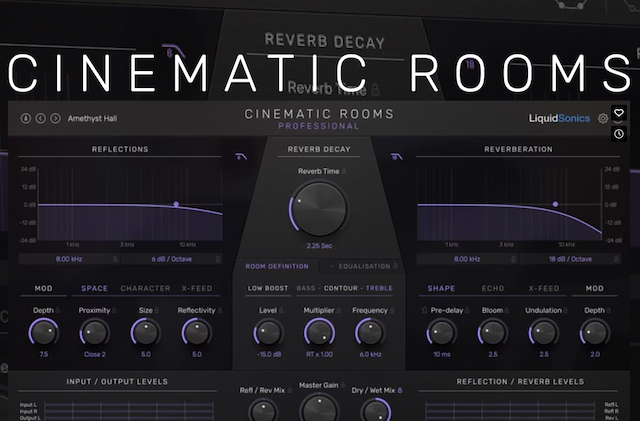Screen dimensions: 640x421
Task: Click the Reverberation EQ curve handle
Action: pos(555,204)
